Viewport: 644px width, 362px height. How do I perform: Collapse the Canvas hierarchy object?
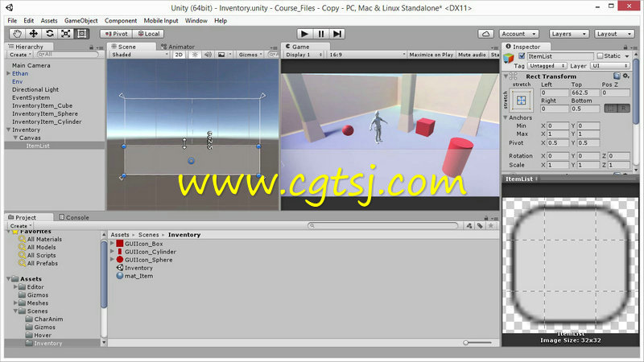[x=15, y=138]
